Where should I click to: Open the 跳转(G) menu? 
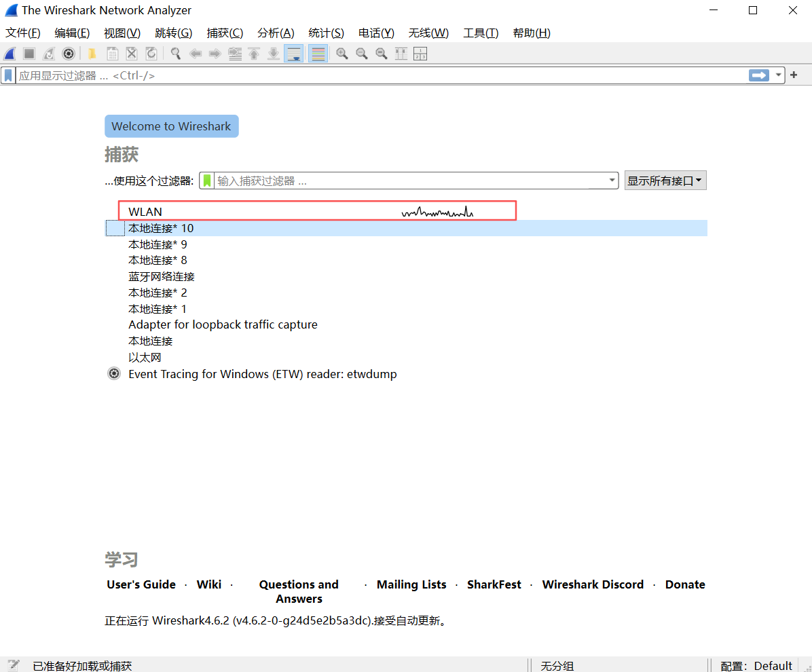point(174,33)
